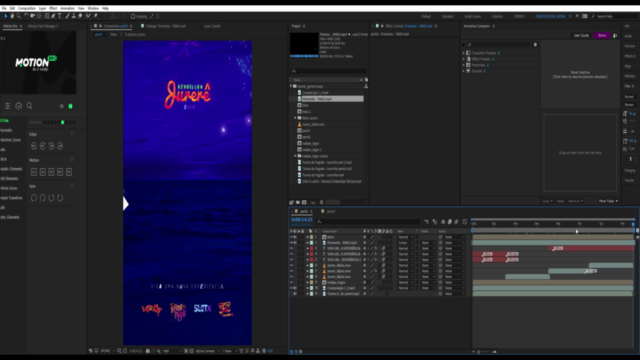Click Project footage thumbnail preview
Image resolution: width=640 pixels, height=360 pixels.
pos(304,44)
